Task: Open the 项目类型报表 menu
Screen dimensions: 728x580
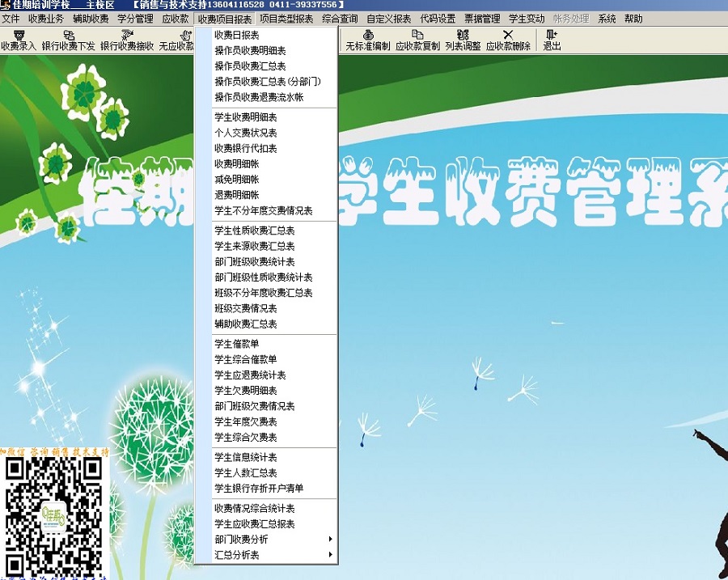Action: pos(286,19)
